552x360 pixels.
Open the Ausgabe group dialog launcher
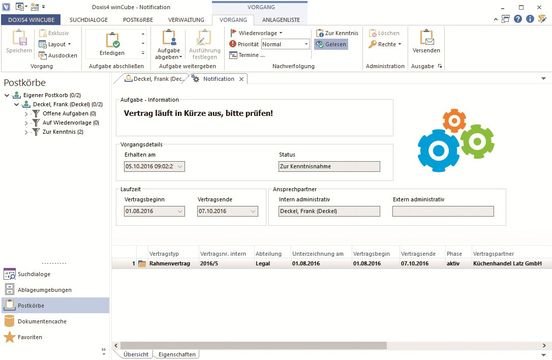(440, 66)
